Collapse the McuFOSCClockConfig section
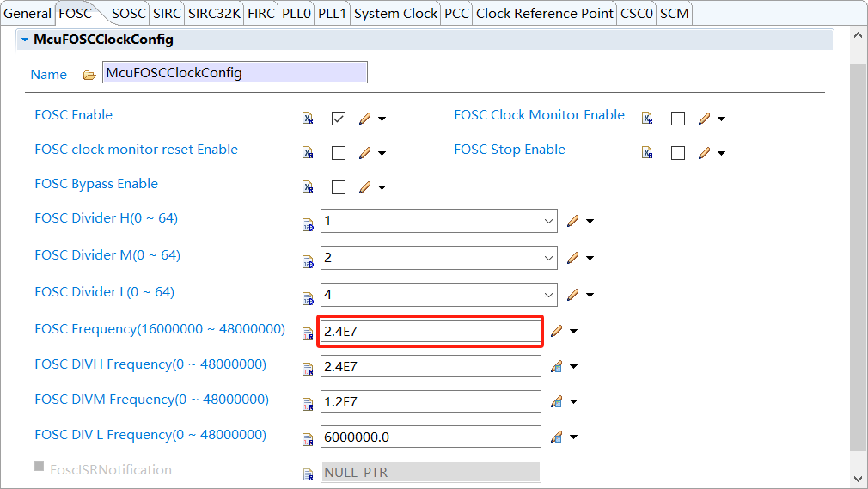Screen dimensions: 868x489 25,40
